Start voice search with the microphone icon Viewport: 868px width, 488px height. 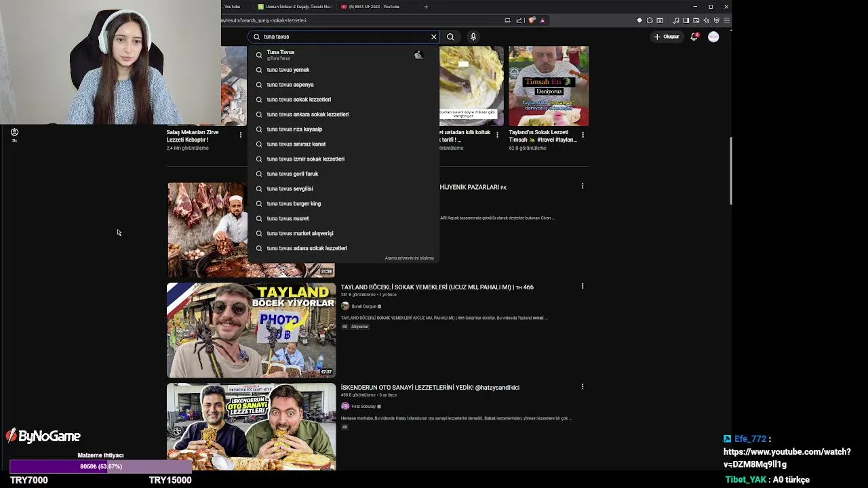click(473, 37)
